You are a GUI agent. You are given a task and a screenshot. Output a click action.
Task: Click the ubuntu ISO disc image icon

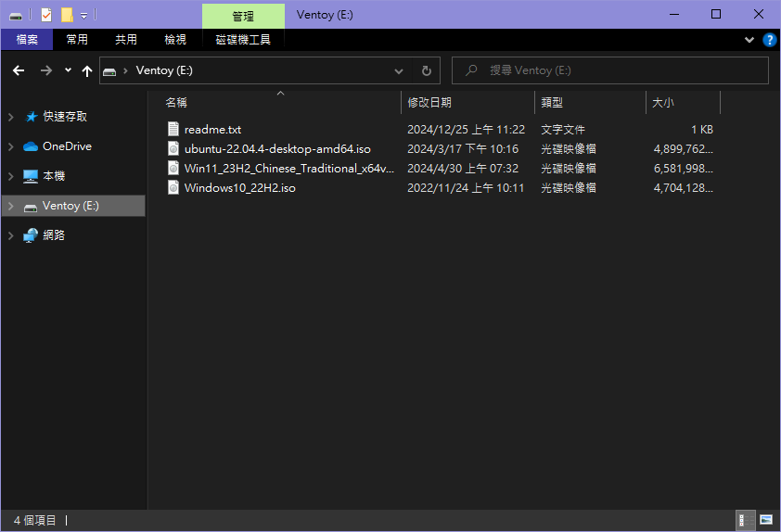point(173,148)
